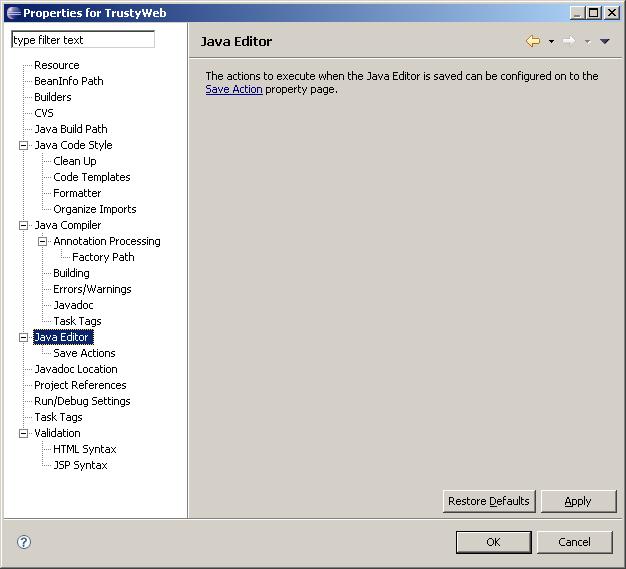Select Java Build Path in tree
The image size is (626, 569).
point(71,129)
